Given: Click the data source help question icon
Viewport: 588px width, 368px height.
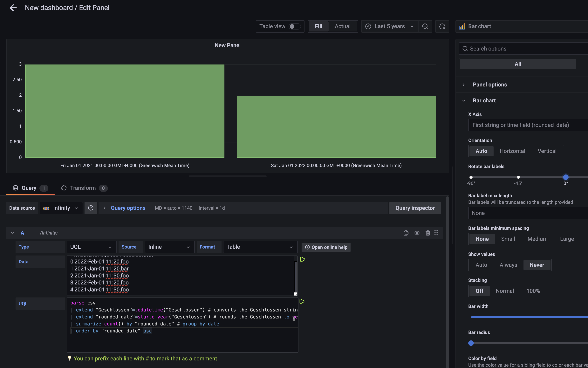Looking at the screenshot, I should coord(91,208).
